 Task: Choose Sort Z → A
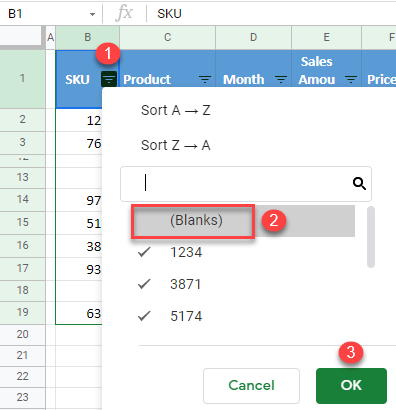click(176, 145)
